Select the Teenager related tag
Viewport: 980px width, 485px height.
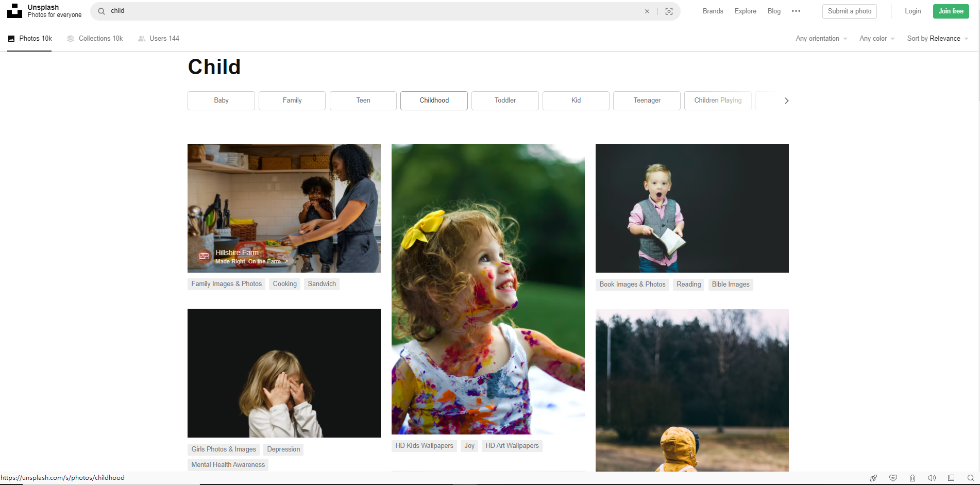coord(647,101)
